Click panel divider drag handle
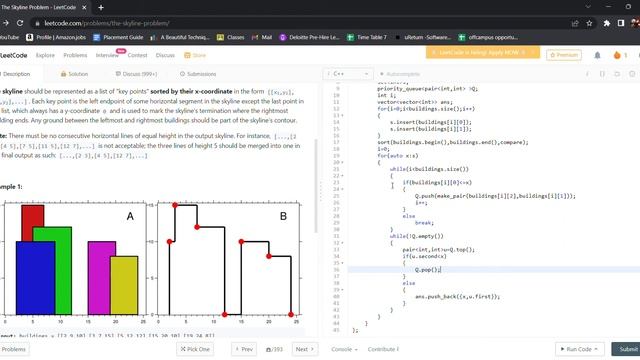640x360 pixels. 320,191
